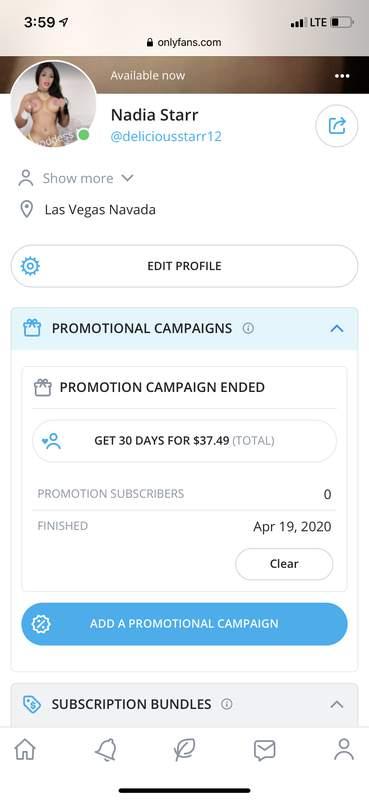Tap the Las Vegas Navada location

pyautogui.click(x=100, y=210)
